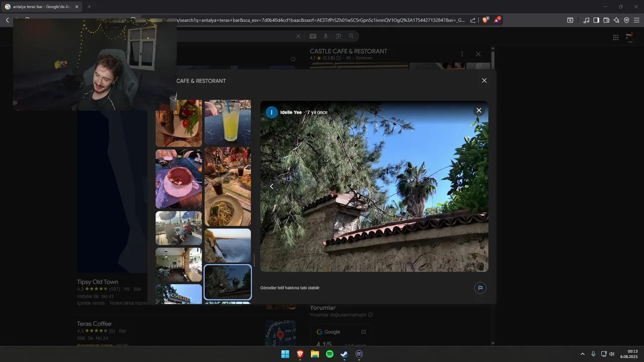This screenshot has width=644, height=362.
Task: Select the salad plate thumbnail
Action: pos(179,123)
